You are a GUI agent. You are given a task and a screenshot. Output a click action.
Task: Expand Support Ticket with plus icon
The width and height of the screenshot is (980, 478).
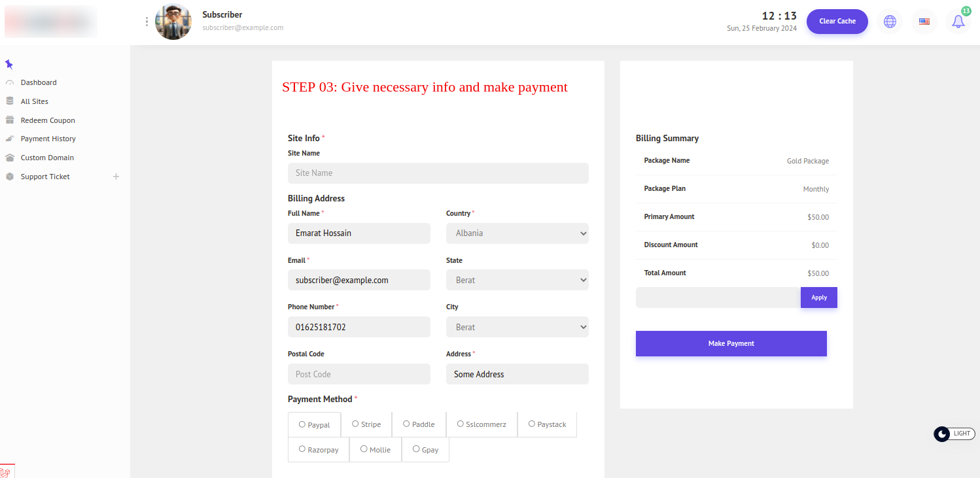(116, 177)
